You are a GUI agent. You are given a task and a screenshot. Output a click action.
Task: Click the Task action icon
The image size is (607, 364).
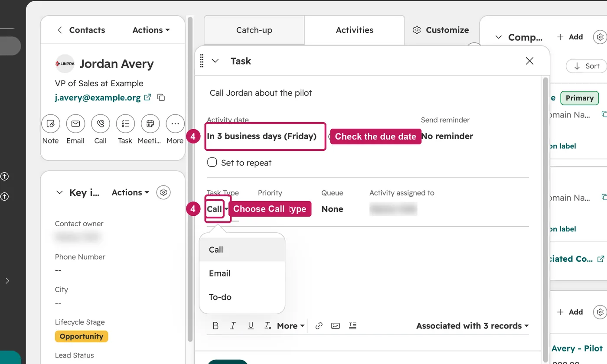tap(125, 124)
